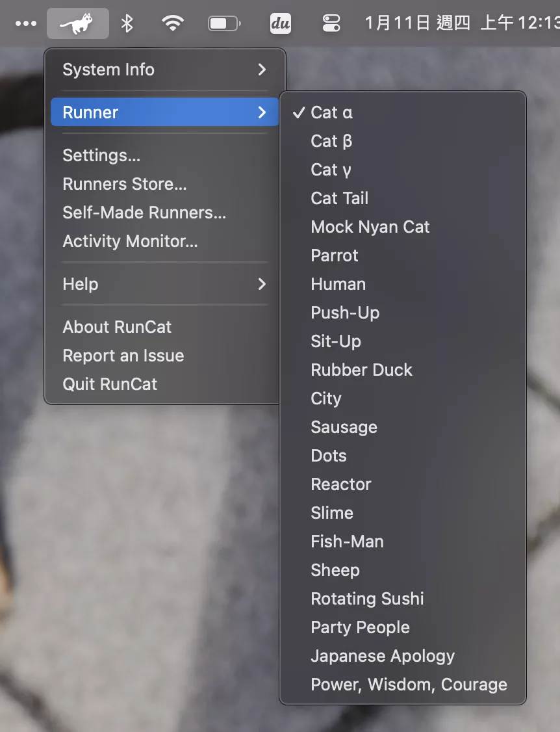Pick the Party People runner

(403, 627)
